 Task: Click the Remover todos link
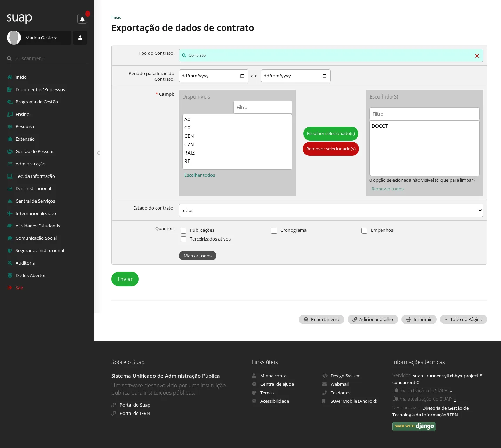(x=388, y=189)
